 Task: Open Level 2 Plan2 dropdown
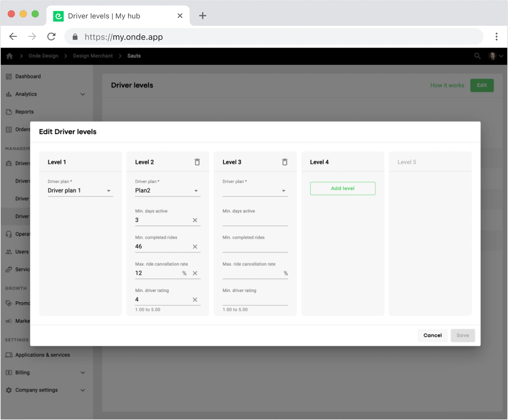pyautogui.click(x=167, y=191)
